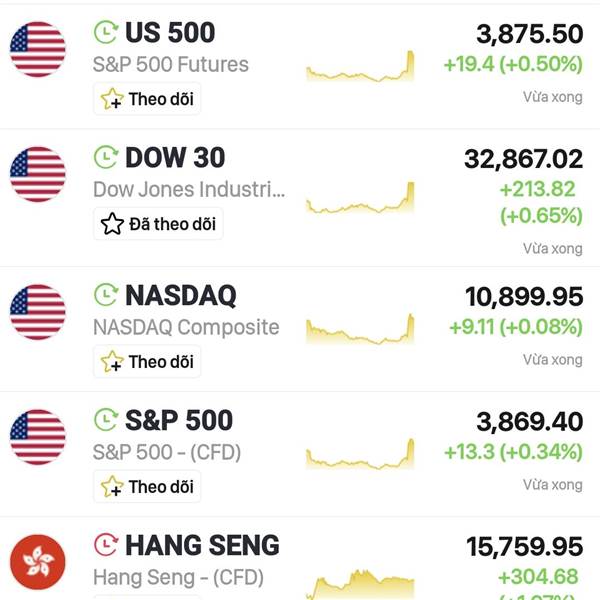Image resolution: width=600 pixels, height=600 pixels.
Task: Unfollow DOW 30 via Đã theo dõi
Action: (158, 224)
